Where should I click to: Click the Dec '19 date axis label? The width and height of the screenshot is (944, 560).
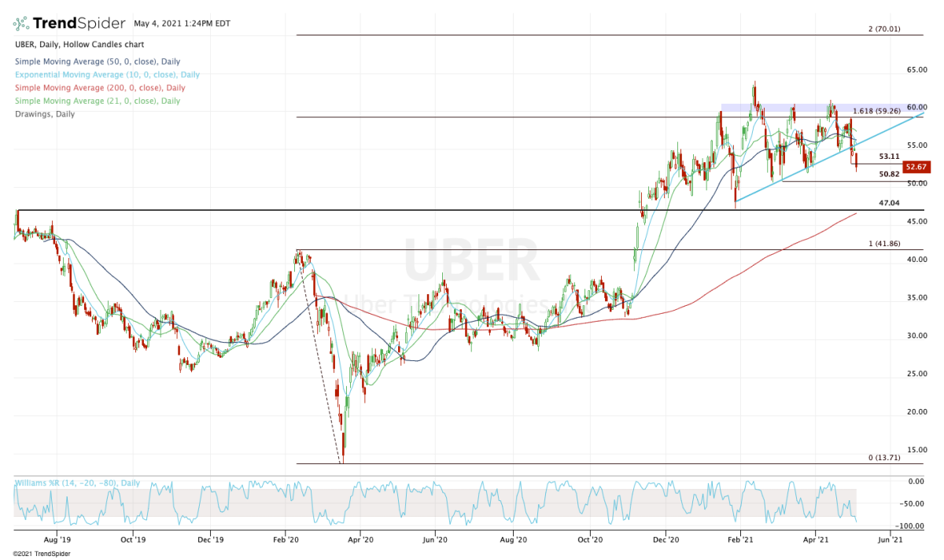click(x=210, y=540)
